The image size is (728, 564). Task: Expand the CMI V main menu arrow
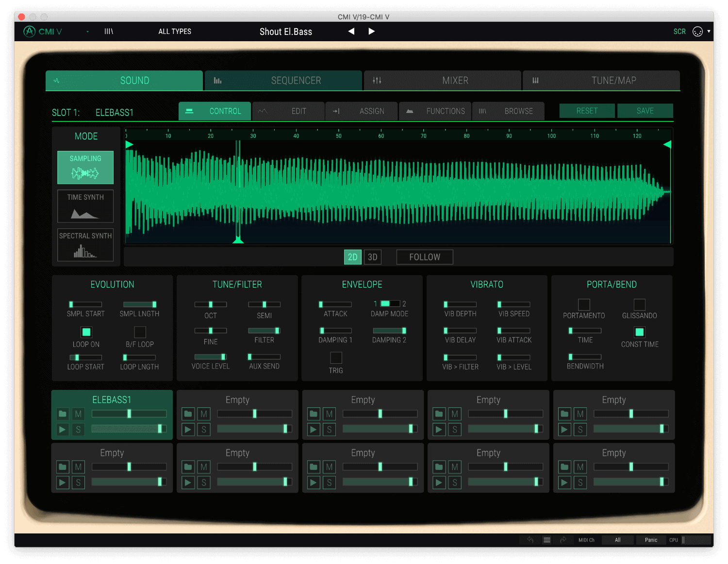click(88, 32)
